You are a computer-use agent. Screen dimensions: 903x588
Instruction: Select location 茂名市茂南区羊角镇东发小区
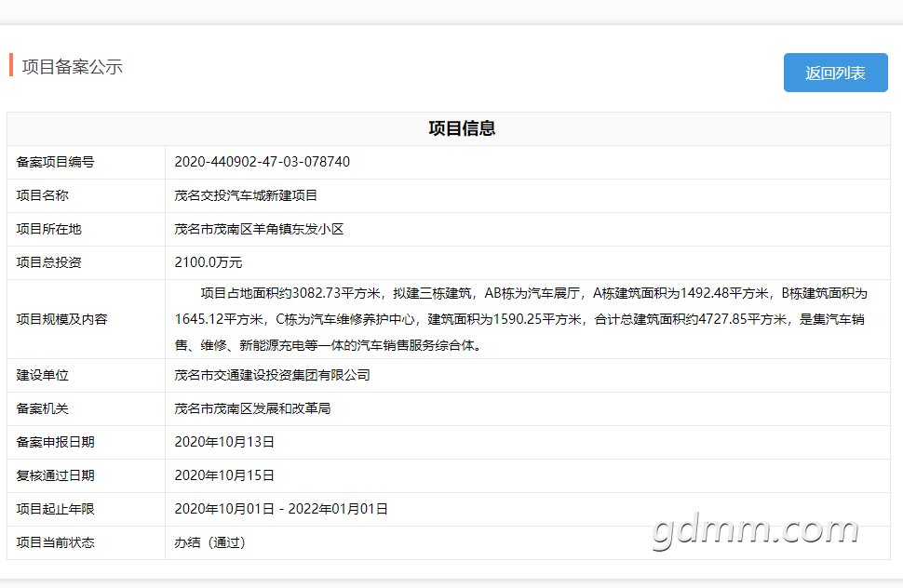click(259, 229)
